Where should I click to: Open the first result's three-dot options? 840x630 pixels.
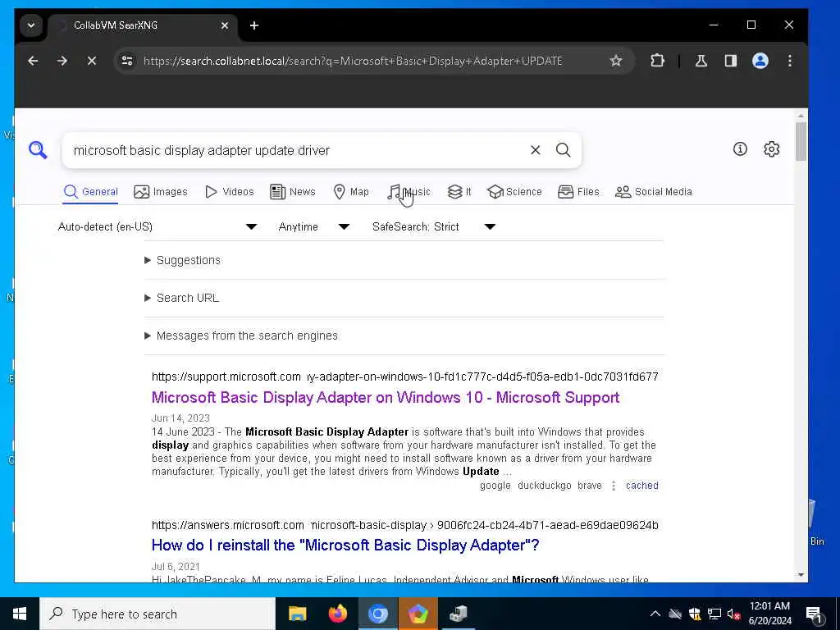(x=614, y=486)
